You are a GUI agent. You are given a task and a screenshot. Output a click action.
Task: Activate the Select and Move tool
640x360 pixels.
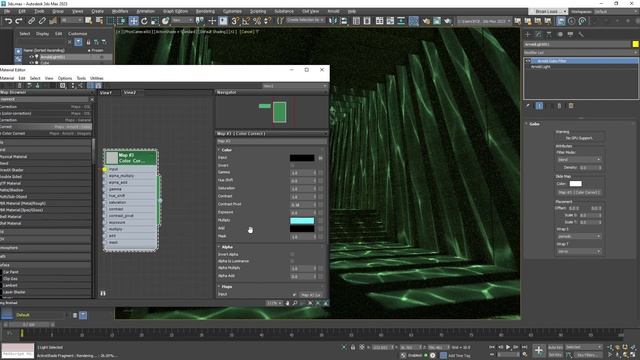point(133,21)
